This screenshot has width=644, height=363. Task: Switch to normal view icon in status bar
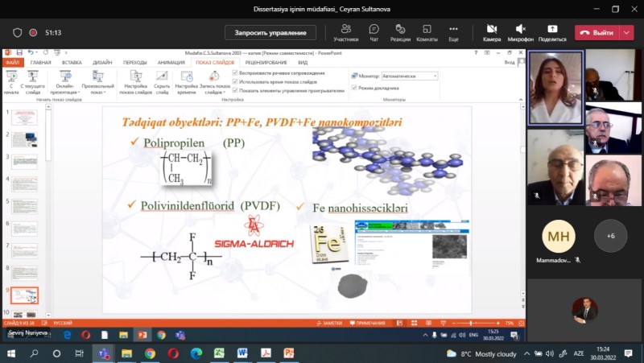pyautogui.click(x=399, y=324)
